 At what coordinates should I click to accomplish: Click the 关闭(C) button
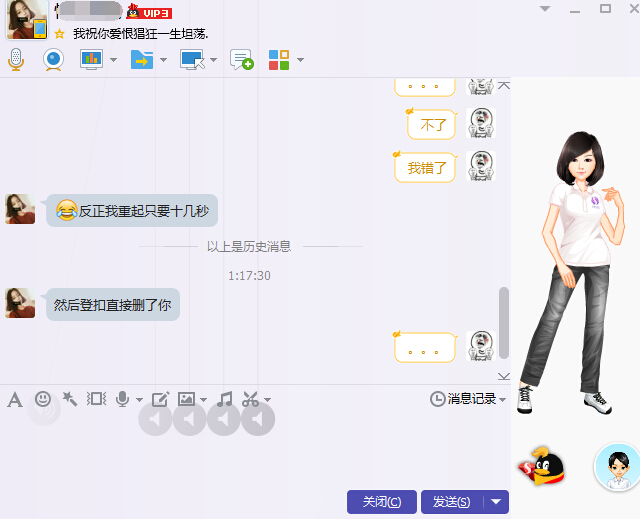382,502
